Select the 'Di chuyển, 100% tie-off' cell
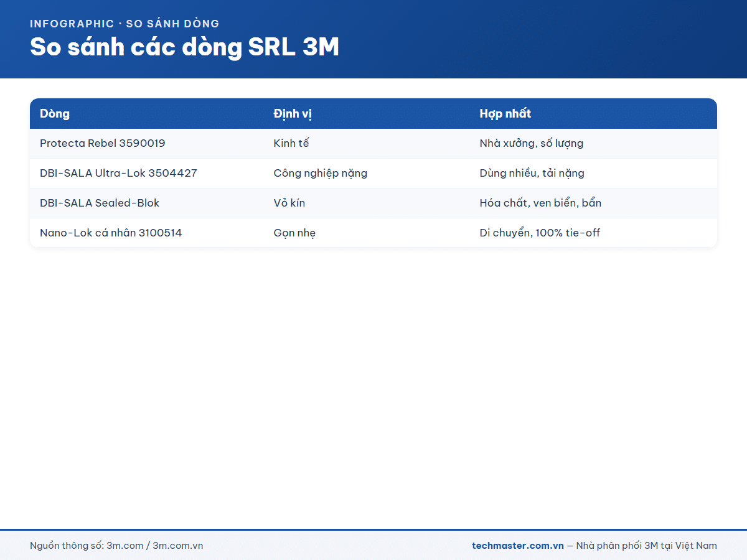 (x=593, y=233)
